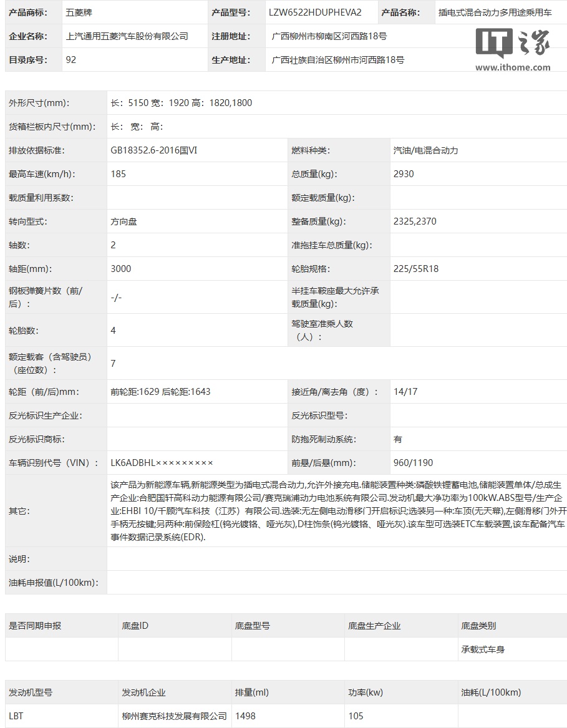Select the emission standard GB18352.6-2016国VI cell
Viewport: 567px width, 728px height.
pyautogui.click(x=197, y=150)
